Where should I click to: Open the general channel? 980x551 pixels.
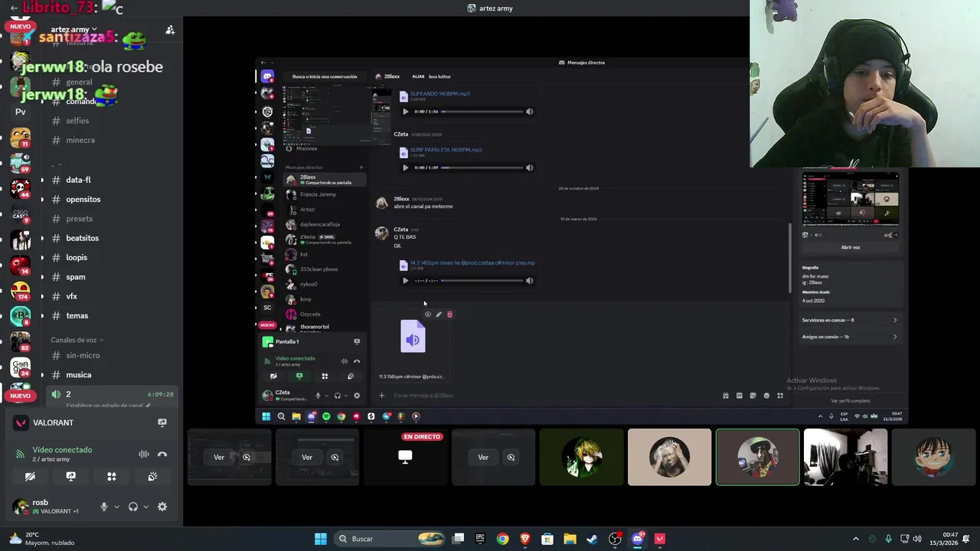point(79,82)
